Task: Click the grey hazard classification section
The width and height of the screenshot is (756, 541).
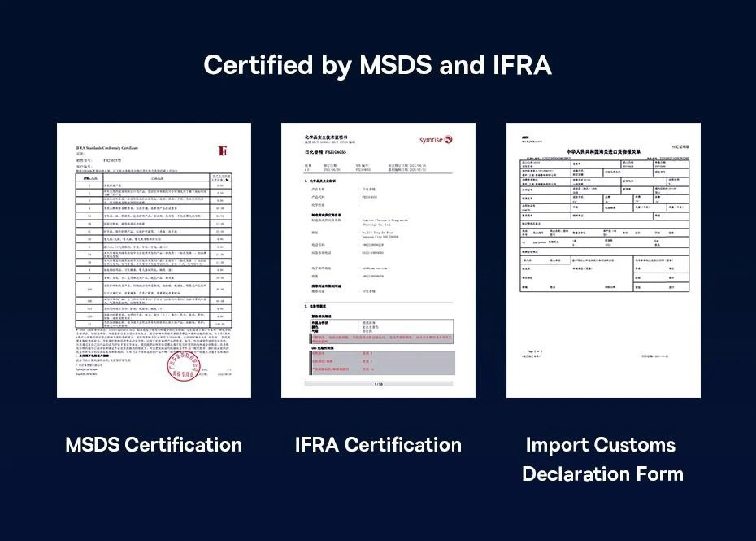Action: [382, 363]
